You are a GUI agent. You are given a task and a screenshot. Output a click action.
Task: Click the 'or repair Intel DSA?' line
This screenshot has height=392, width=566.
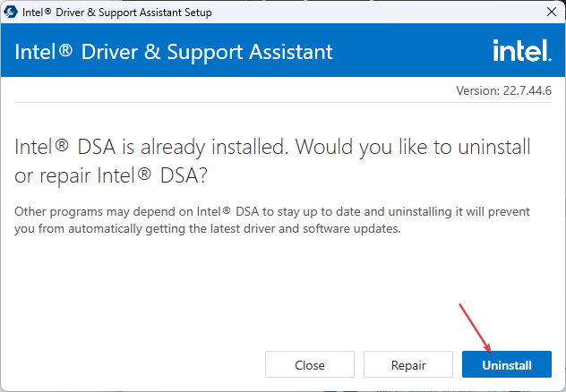point(111,175)
